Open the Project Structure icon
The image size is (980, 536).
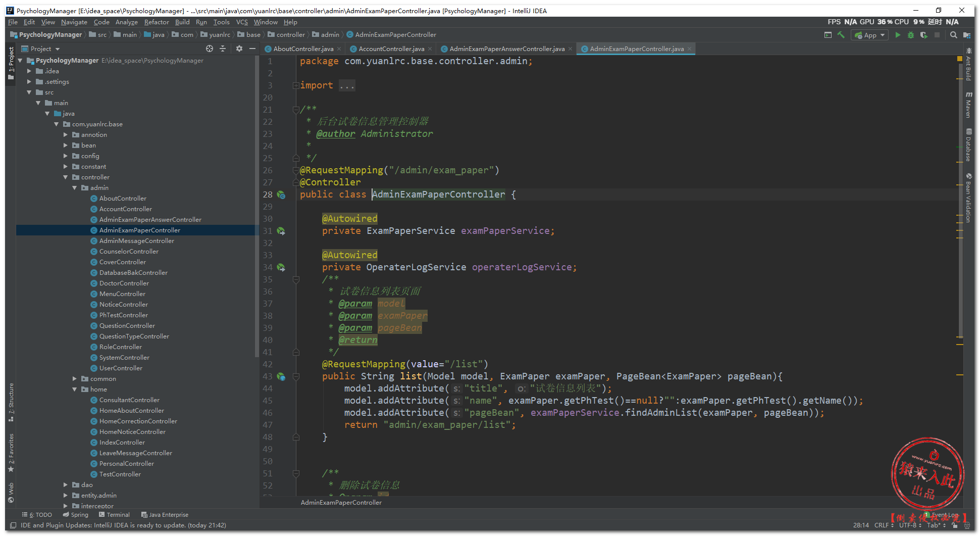(x=966, y=35)
